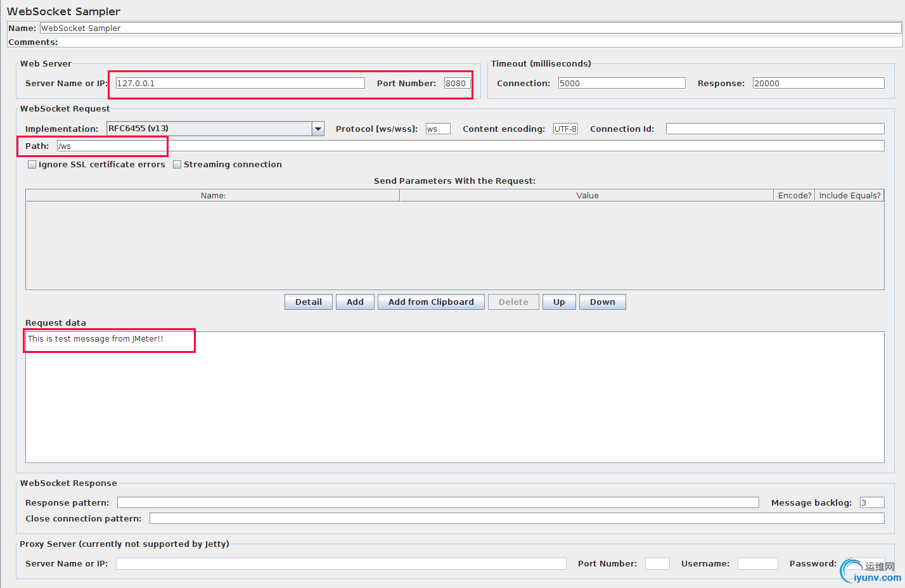The height and width of the screenshot is (588, 905).
Task: Click the Up button
Action: (559, 302)
